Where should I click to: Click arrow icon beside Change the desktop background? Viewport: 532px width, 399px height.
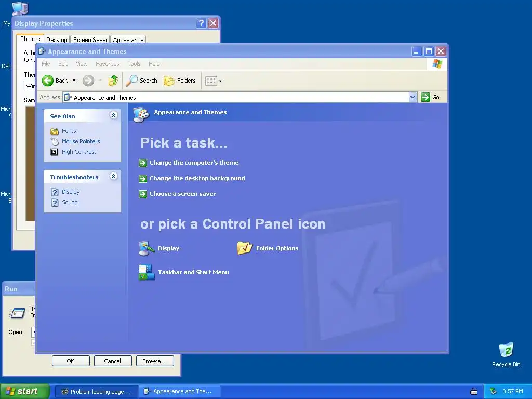pyautogui.click(x=143, y=179)
